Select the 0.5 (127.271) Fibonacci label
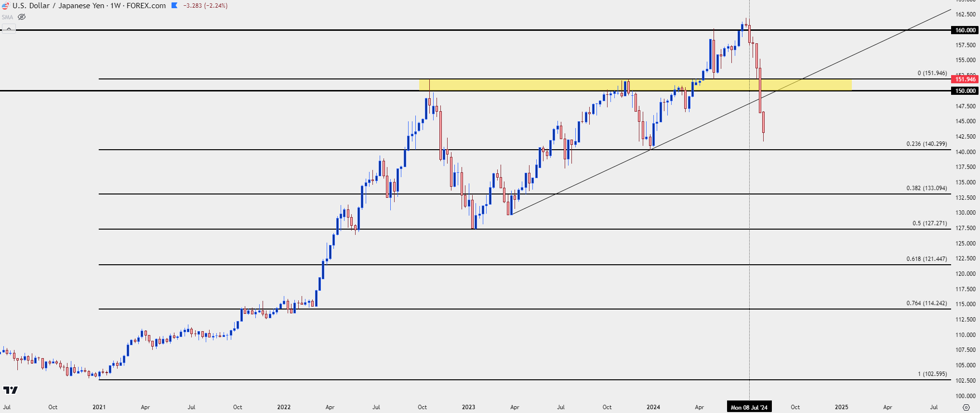 click(x=929, y=223)
